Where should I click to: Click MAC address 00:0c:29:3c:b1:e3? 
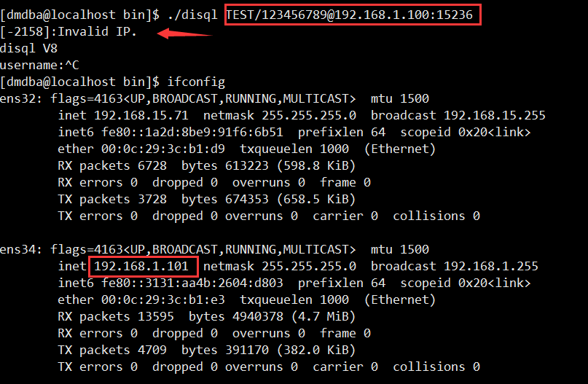[162, 299]
